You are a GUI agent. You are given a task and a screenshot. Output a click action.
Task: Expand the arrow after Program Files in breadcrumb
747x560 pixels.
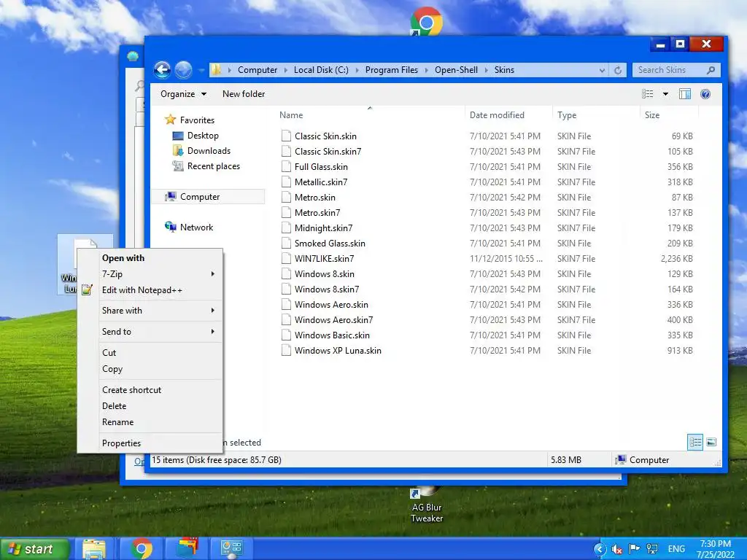tap(426, 70)
